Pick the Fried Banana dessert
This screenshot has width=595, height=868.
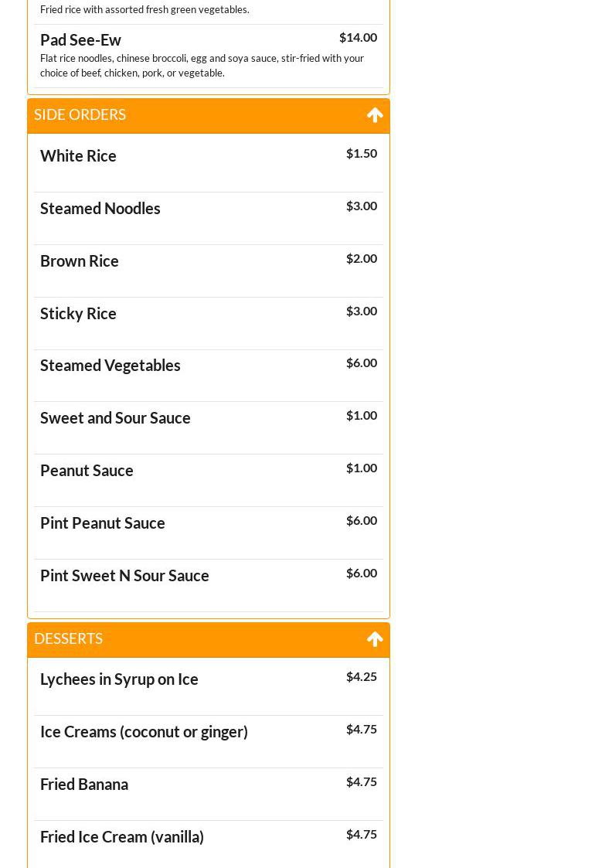pos(85,784)
